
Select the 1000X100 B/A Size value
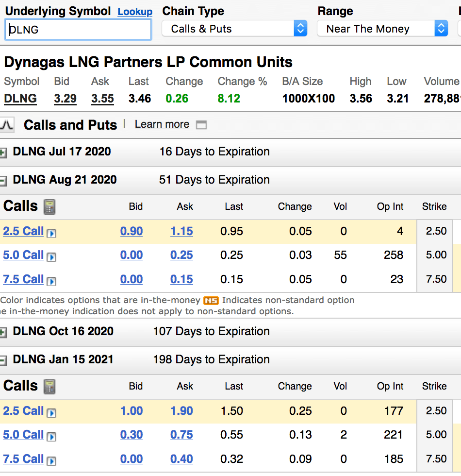pos(309,99)
